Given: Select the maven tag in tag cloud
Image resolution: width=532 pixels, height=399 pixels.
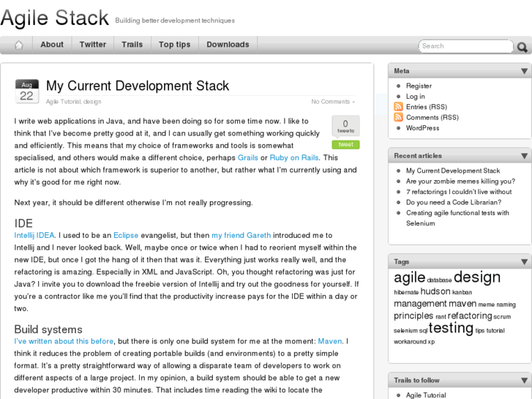Looking at the screenshot, I should (462, 303).
